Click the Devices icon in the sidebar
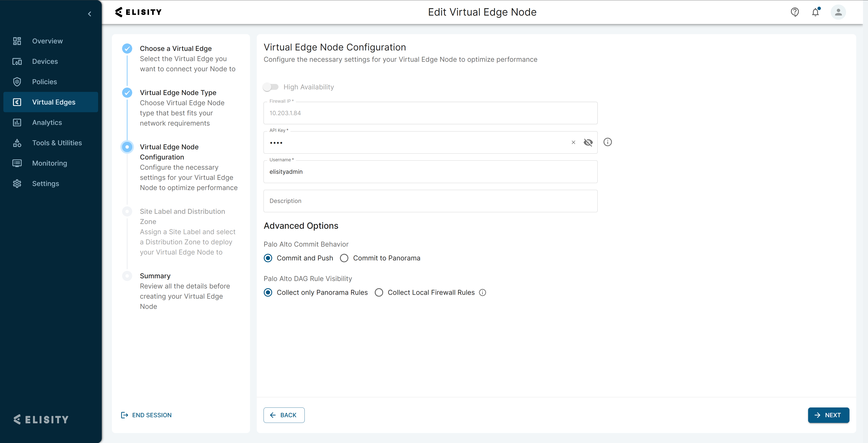Screen dimensions: 868x443 coord(17,61)
